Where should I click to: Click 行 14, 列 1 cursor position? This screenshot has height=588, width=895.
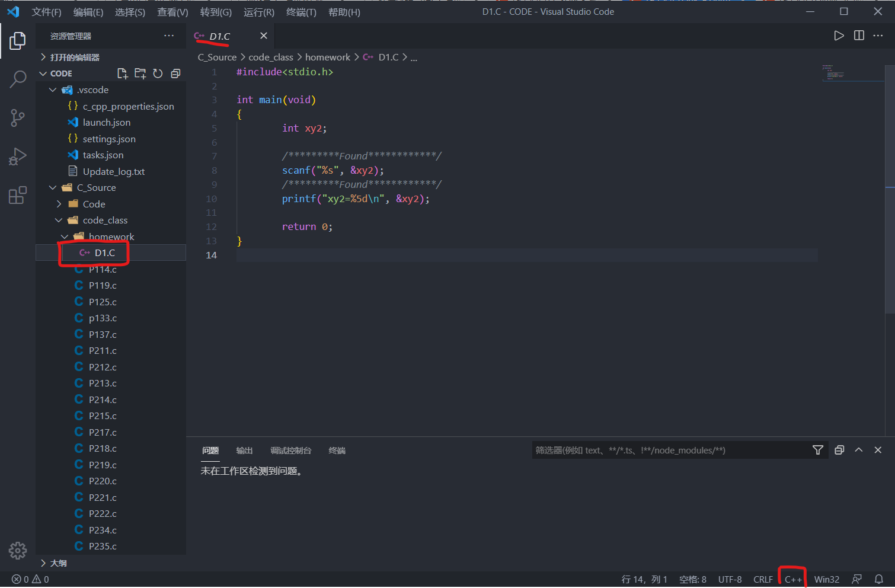[x=644, y=579]
